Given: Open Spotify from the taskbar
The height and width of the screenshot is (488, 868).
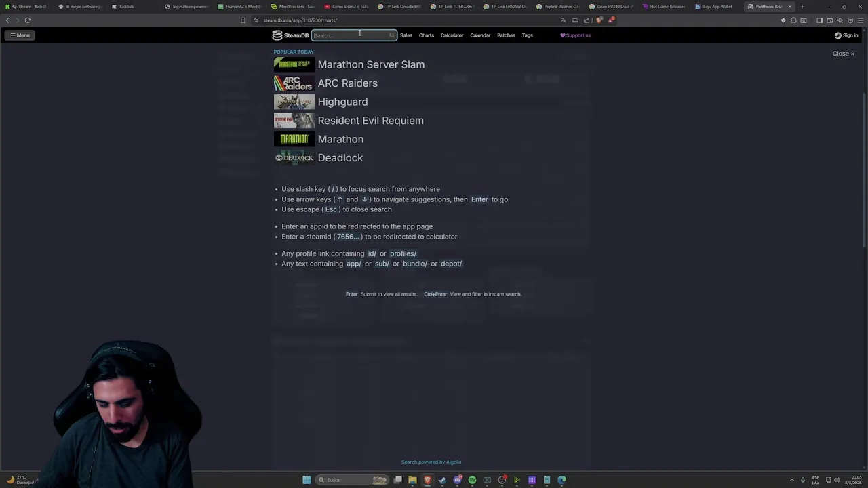Looking at the screenshot, I should (x=472, y=480).
